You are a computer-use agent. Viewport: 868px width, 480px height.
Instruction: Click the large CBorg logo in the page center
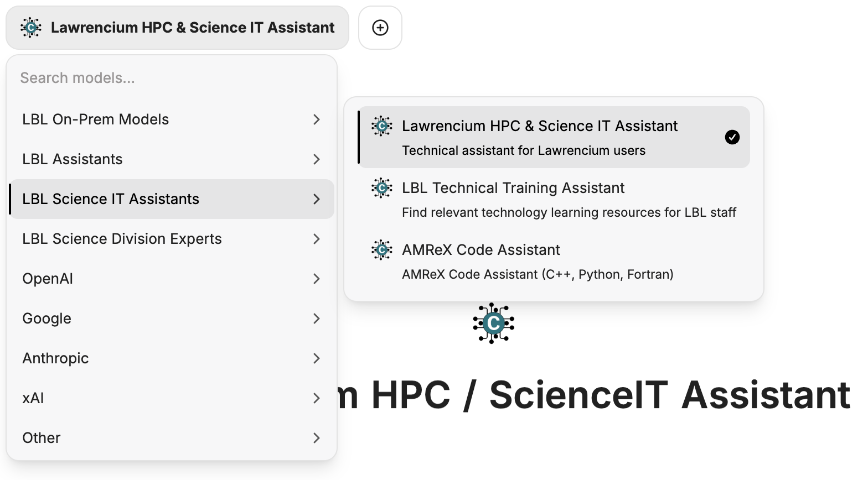tap(492, 324)
